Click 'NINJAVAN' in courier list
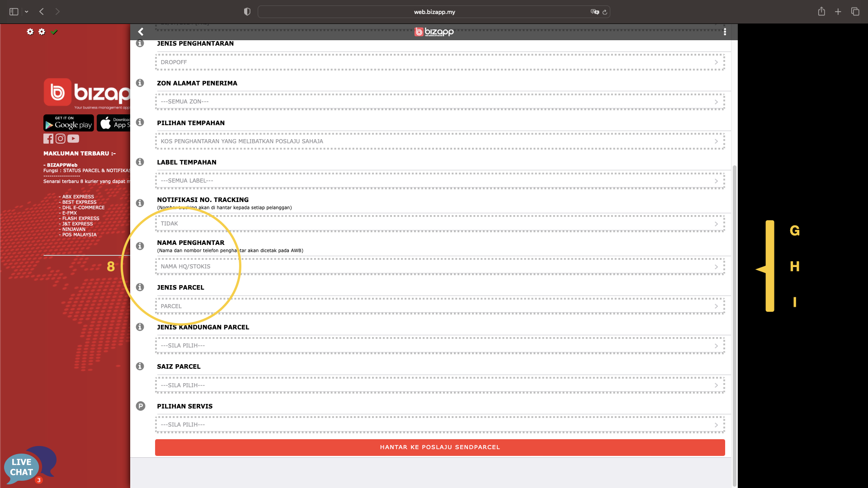The width and height of the screenshot is (868, 488). click(74, 229)
